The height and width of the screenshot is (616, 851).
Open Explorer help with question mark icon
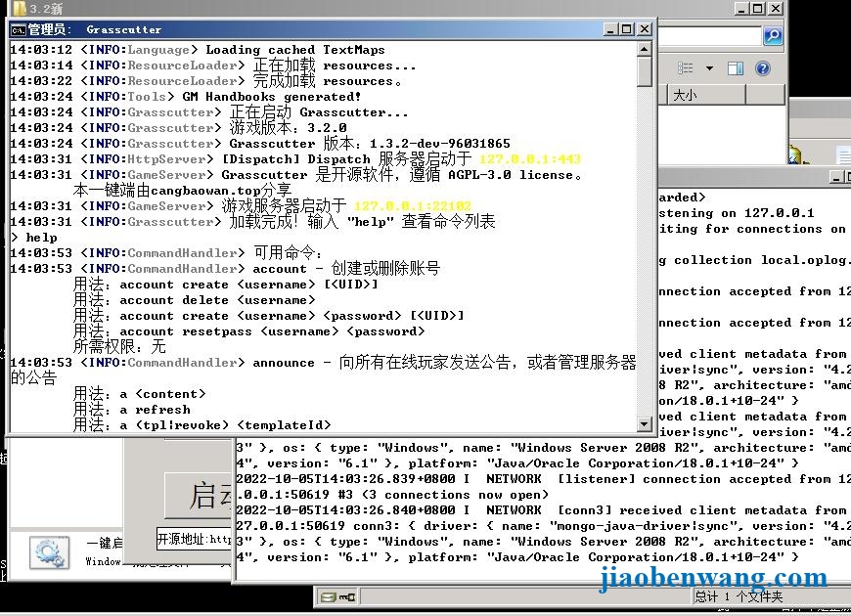pyautogui.click(x=763, y=68)
